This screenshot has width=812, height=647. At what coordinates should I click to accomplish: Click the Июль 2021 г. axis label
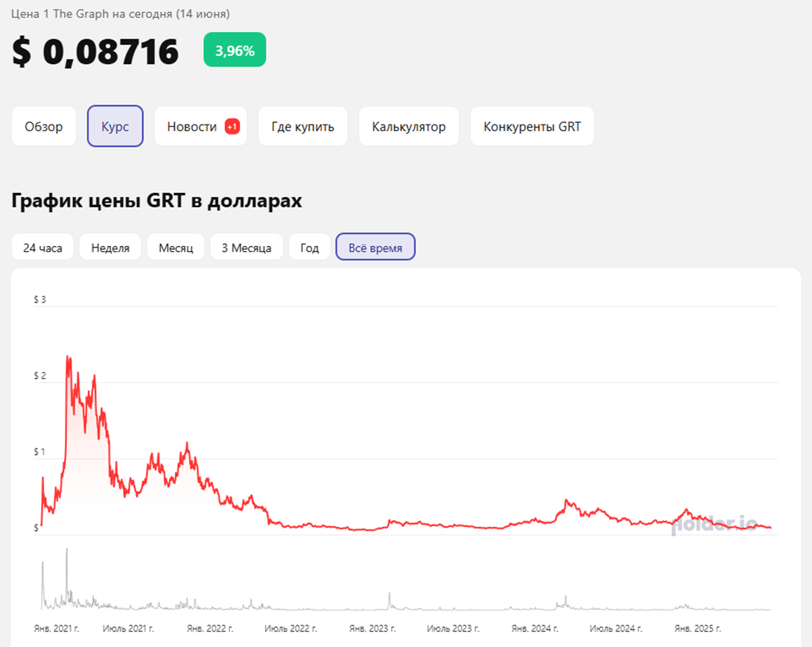click(x=128, y=628)
